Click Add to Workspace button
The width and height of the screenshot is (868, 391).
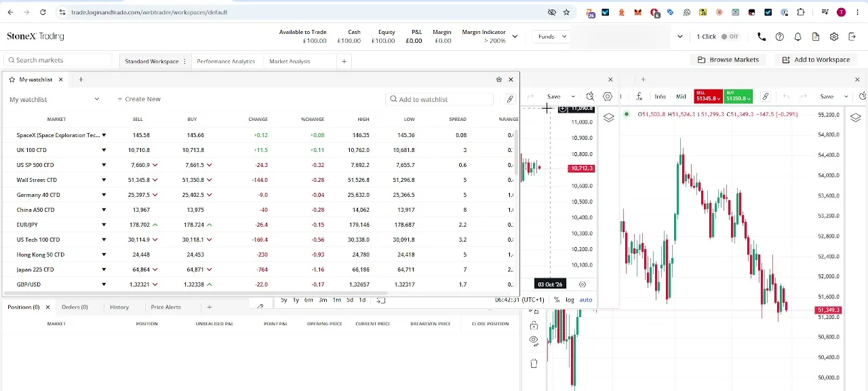(816, 60)
